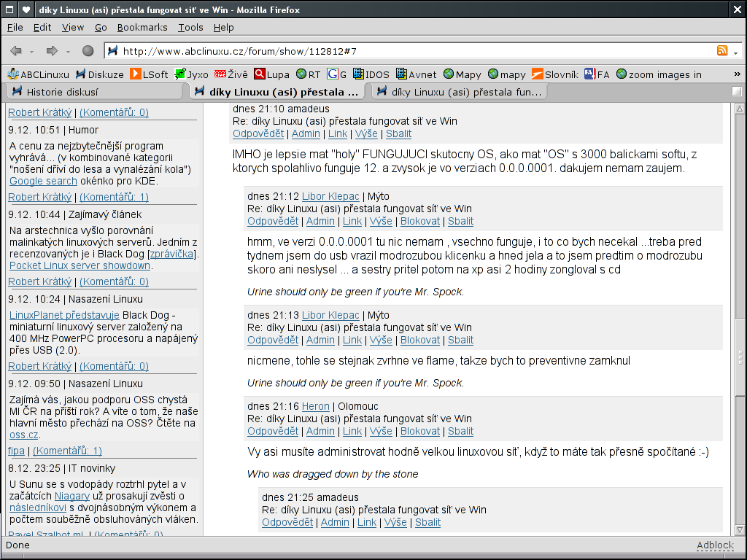This screenshot has width=747, height=560.
Task: Open the Lupa bookmark
Action: (x=272, y=74)
